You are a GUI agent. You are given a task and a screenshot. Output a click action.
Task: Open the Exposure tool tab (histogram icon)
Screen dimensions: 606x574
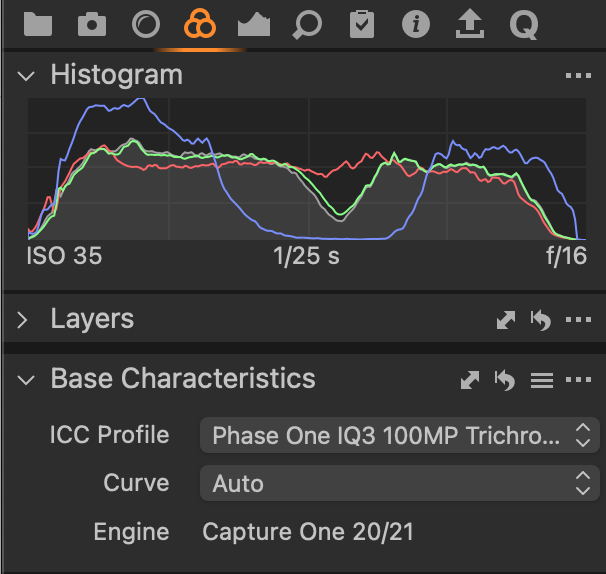pyautogui.click(x=254, y=24)
